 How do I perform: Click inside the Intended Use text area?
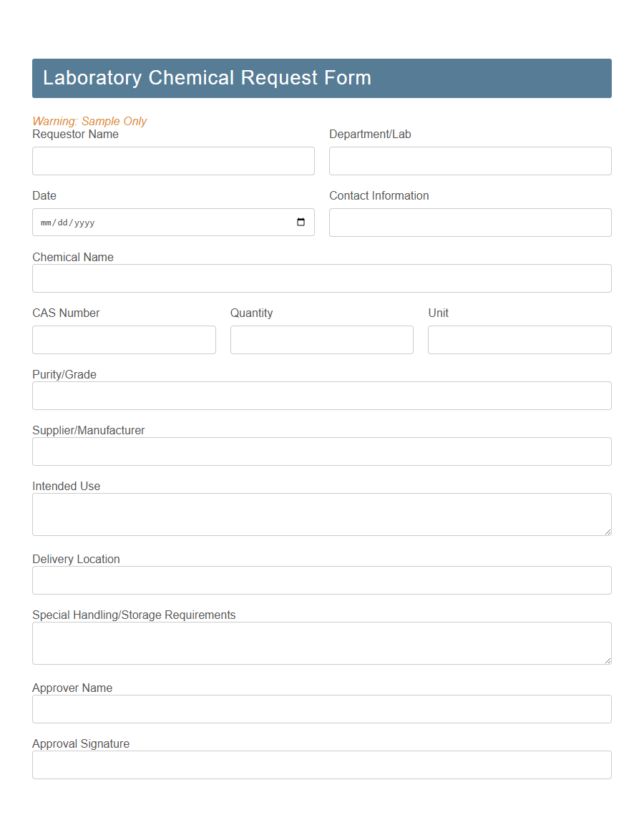[321, 513]
